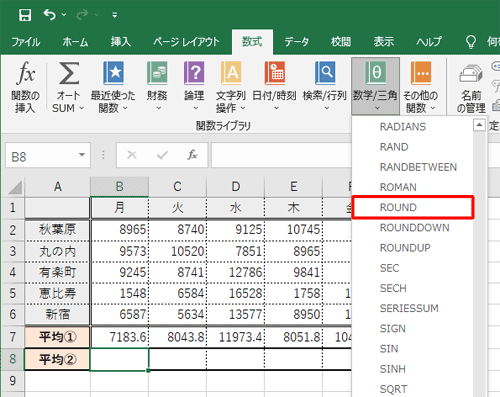Open the その他の関数 icon
Viewport: 500px width, 397px height.
[x=421, y=73]
